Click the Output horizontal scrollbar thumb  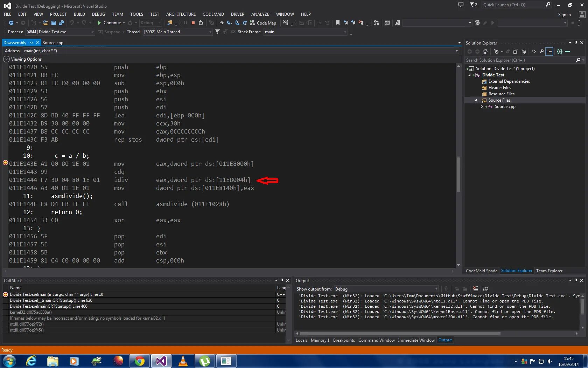click(x=400, y=334)
